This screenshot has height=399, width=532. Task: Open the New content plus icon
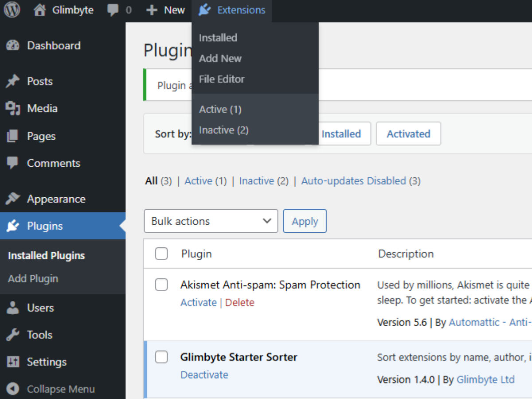pos(151,10)
